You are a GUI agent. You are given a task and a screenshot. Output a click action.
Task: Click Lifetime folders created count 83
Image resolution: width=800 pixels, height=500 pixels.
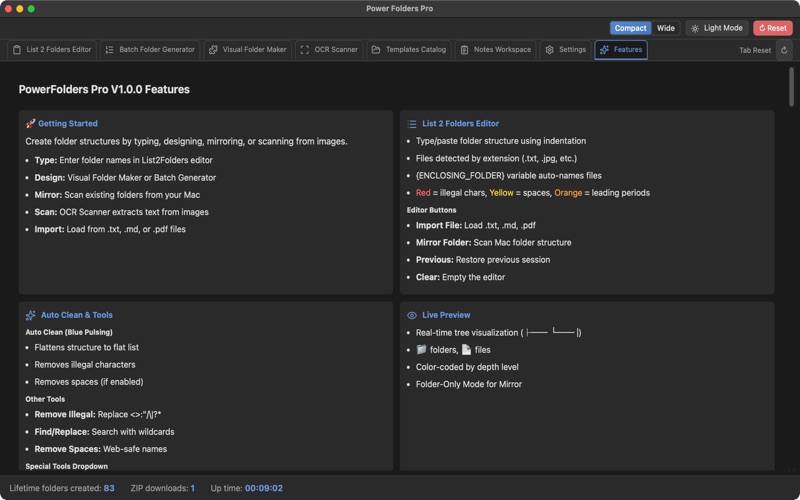point(109,488)
